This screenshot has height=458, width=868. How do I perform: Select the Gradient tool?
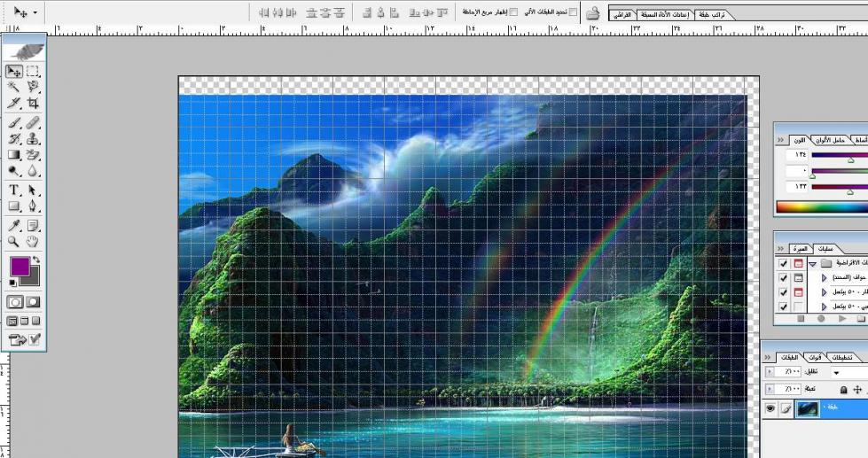14,155
